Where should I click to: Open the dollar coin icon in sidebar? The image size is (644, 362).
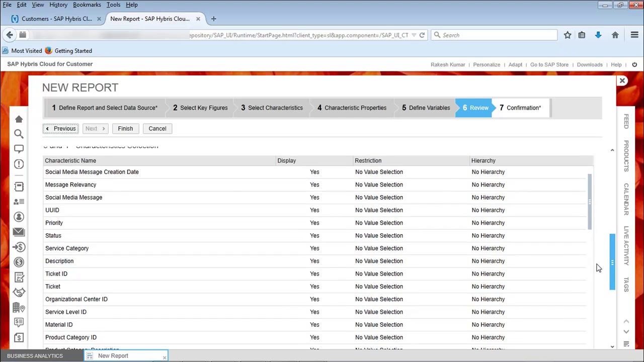pos(19,262)
